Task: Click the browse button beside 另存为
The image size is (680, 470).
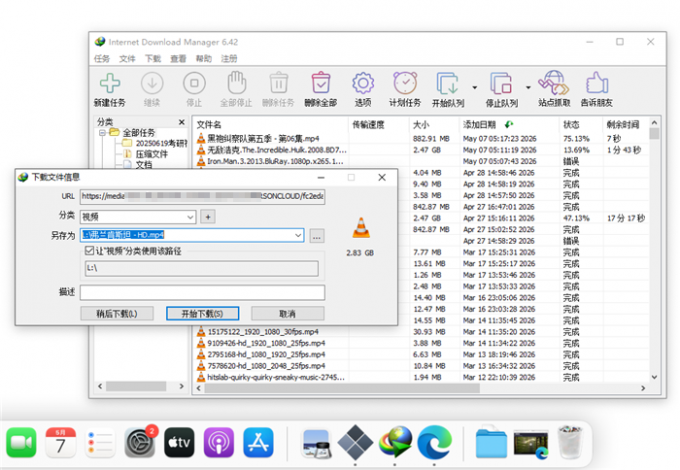Action: (317, 236)
